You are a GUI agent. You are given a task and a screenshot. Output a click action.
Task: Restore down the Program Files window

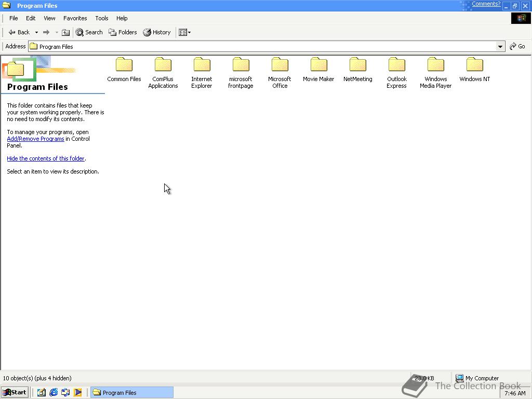515,6
